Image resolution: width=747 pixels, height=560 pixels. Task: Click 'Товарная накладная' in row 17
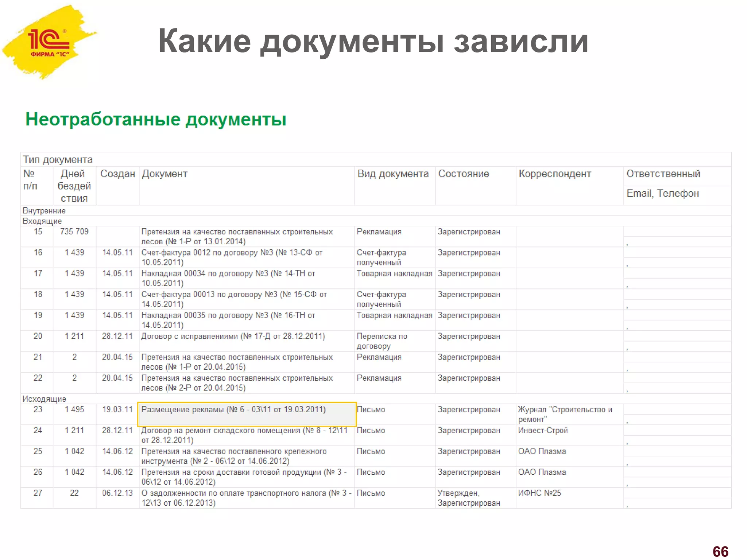[x=394, y=273]
